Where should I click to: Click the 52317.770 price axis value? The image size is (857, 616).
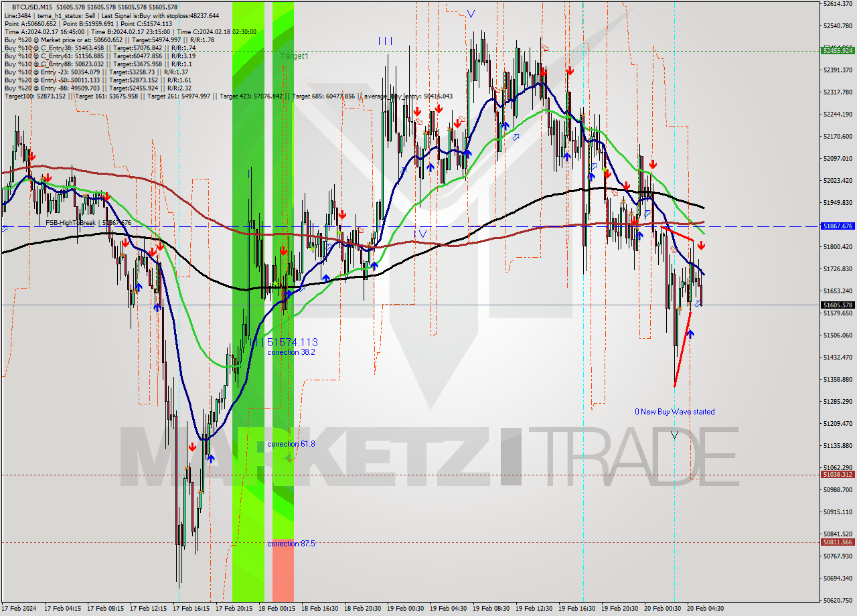(838, 92)
